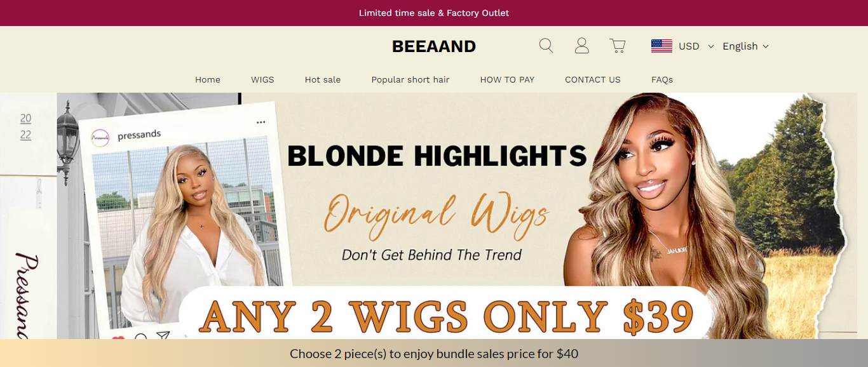Click the paper-plane share icon on post
This screenshot has width=868, height=367.
point(163,337)
